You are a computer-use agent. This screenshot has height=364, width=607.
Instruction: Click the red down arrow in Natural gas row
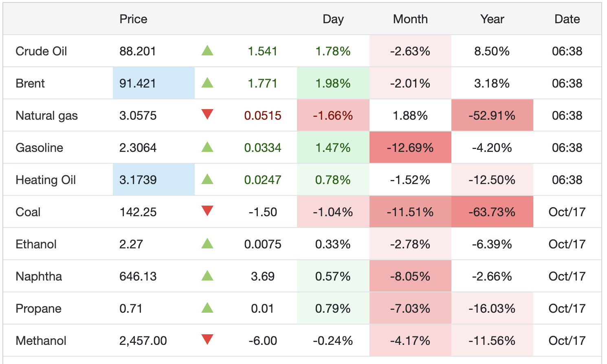[207, 114]
